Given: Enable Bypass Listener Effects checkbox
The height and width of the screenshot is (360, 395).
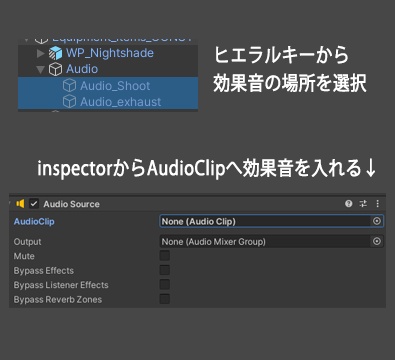Looking at the screenshot, I should coord(165,284).
